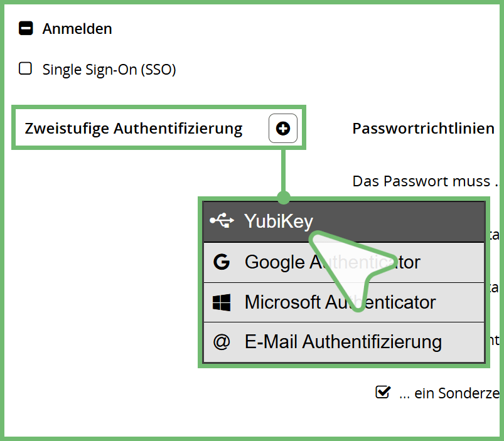The height and width of the screenshot is (441, 504).
Task: Click the green connector dot above the menu
Action: click(x=284, y=197)
